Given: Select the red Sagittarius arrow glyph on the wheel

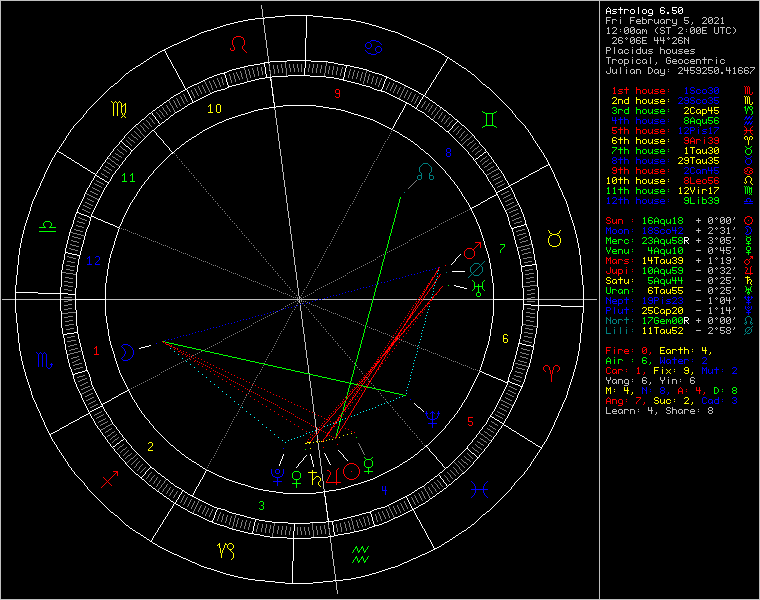Looking at the screenshot, I should click(110, 479).
